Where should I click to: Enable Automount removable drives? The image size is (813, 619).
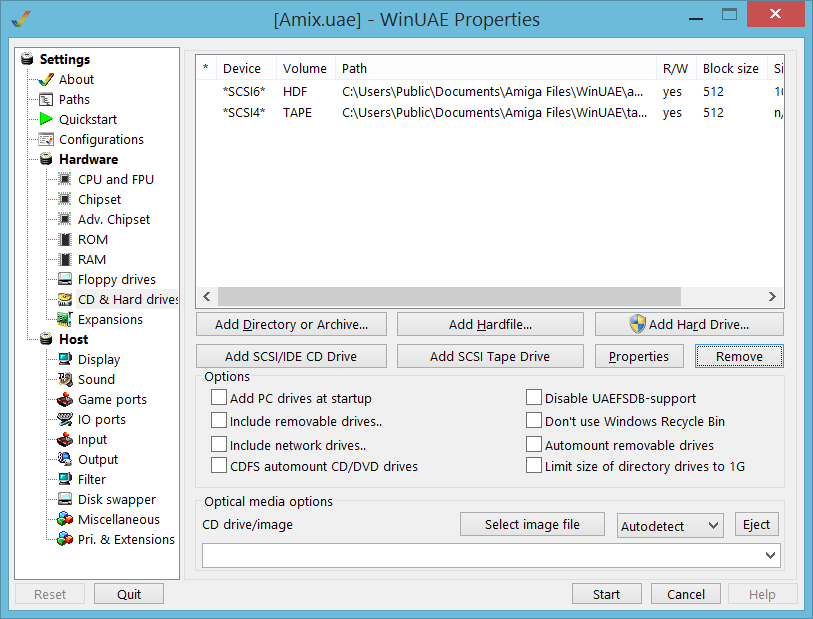[x=534, y=444]
